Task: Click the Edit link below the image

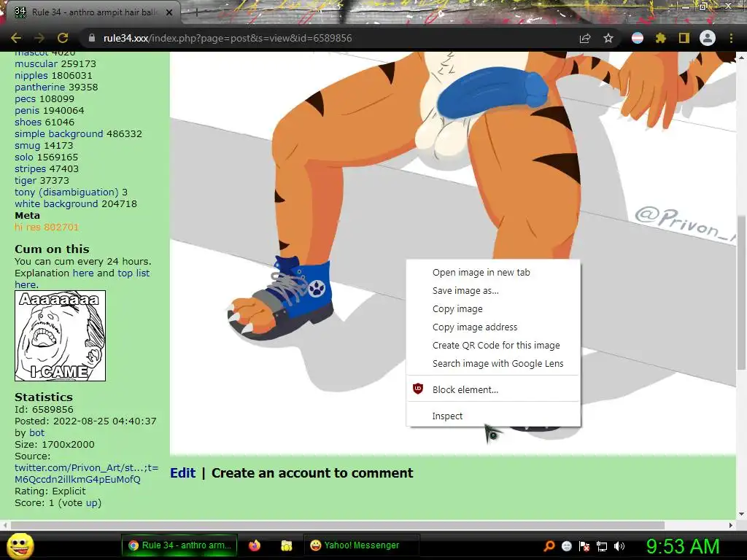Action: [x=183, y=472]
